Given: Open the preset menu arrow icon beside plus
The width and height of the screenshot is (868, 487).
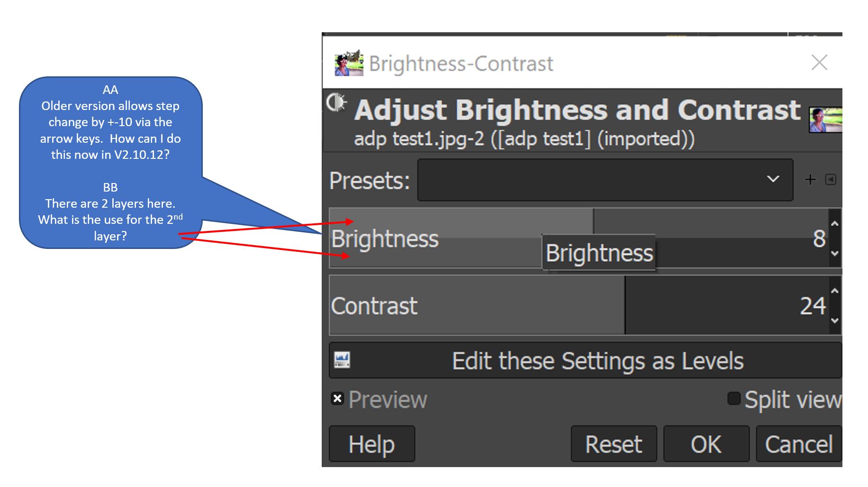Looking at the screenshot, I should tap(831, 179).
